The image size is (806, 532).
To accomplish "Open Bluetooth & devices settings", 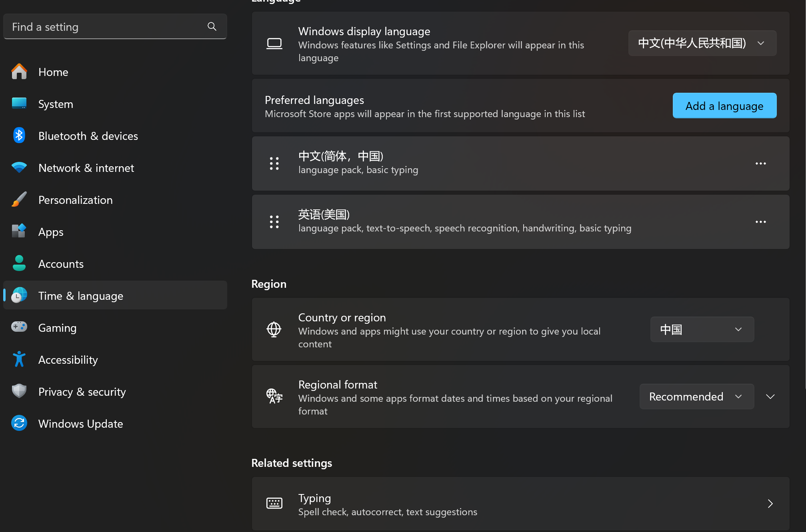I will click(115, 136).
